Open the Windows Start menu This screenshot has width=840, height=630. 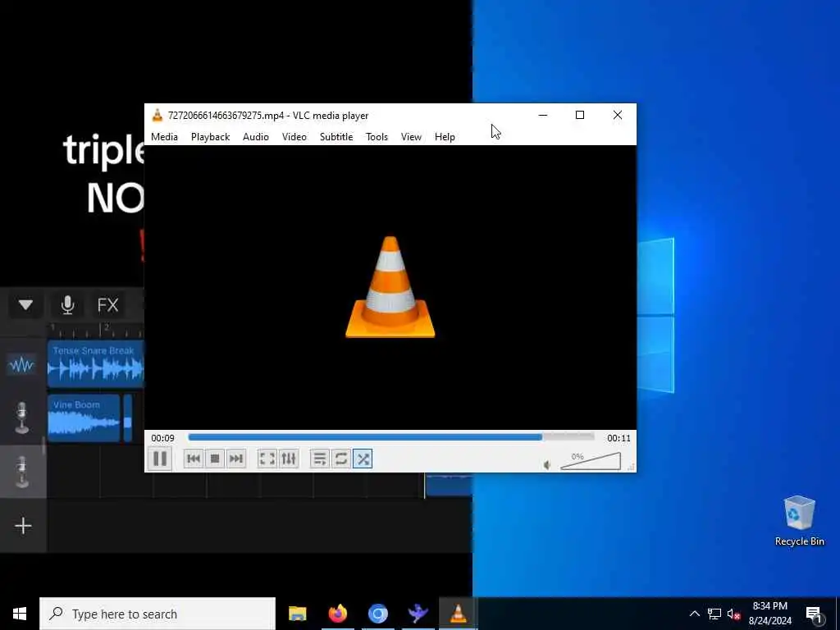(20, 614)
